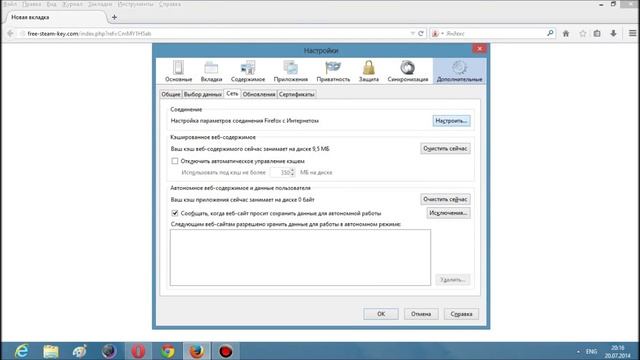
Task: Open the Журнал menu
Action: click(72, 4)
